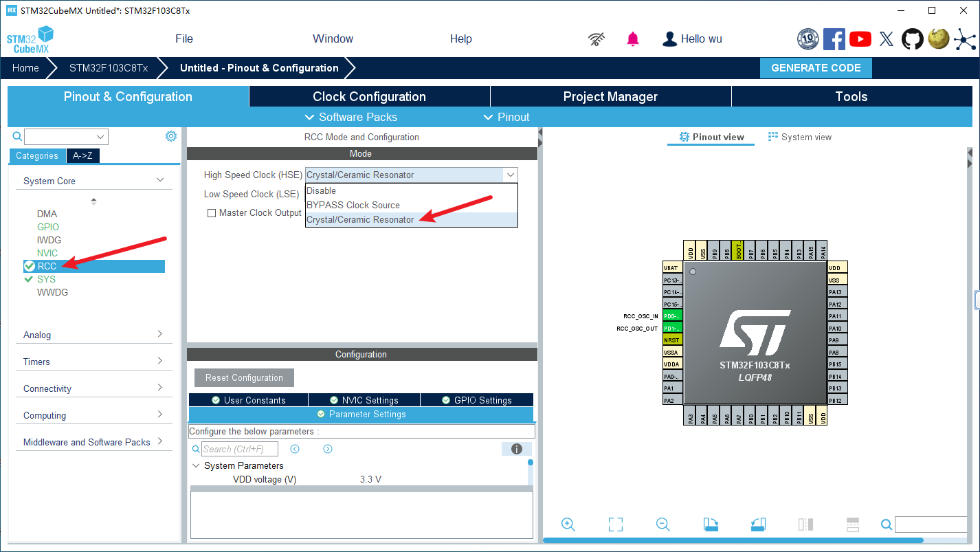Select Crystal/Ceramic Resonator option in list
Screen dimensions: 980x552
(360, 220)
